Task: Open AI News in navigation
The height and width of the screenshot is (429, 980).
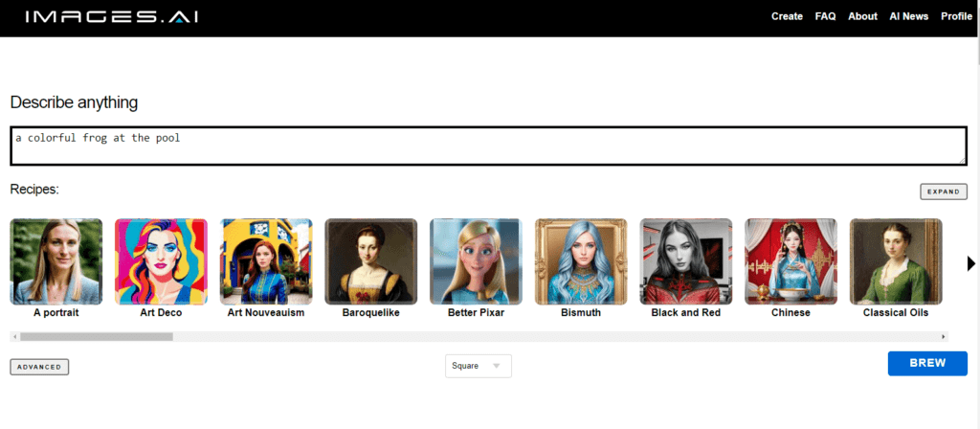Action: (909, 16)
